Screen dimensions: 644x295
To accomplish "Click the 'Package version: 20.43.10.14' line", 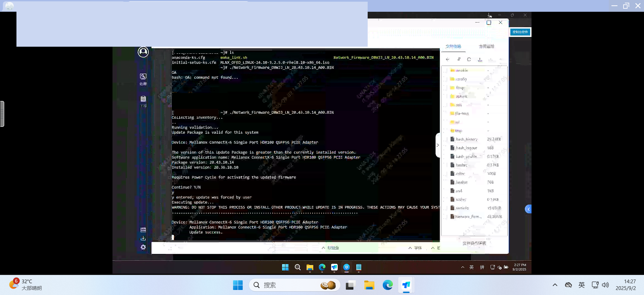I will pos(203,162).
